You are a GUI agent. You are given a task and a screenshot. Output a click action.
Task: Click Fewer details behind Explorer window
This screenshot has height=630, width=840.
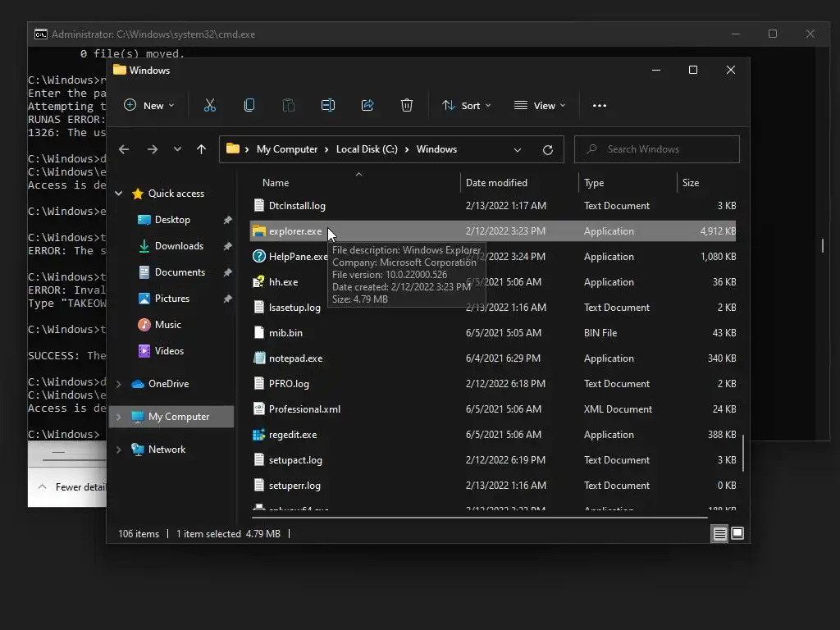coord(72,487)
